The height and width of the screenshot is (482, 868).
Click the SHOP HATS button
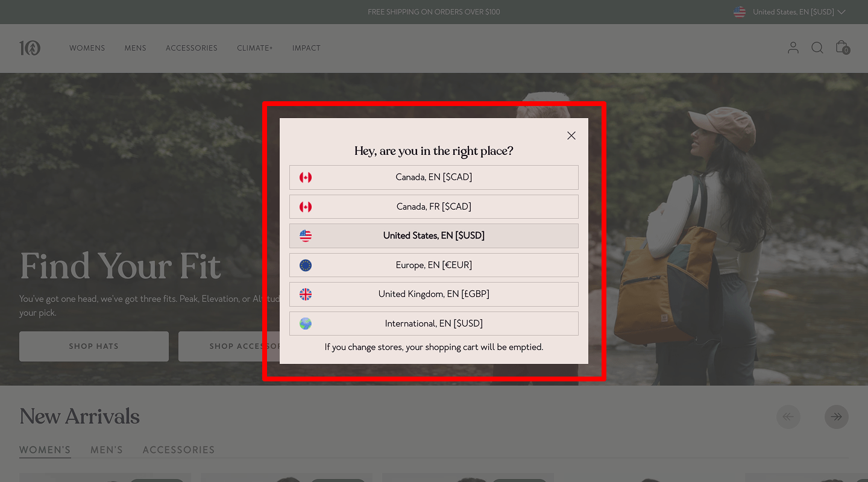pos(93,346)
